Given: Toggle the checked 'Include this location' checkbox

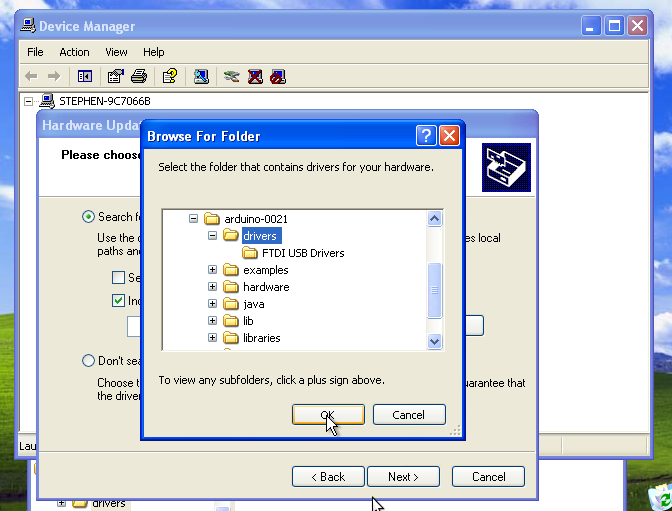Looking at the screenshot, I should pyautogui.click(x=119, y=301).
